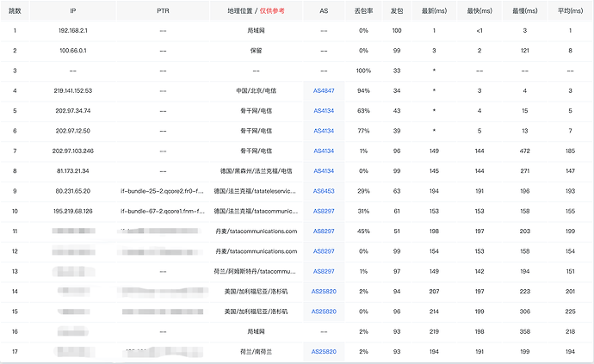Click the 发包 column header

click(x=397, y=10)
